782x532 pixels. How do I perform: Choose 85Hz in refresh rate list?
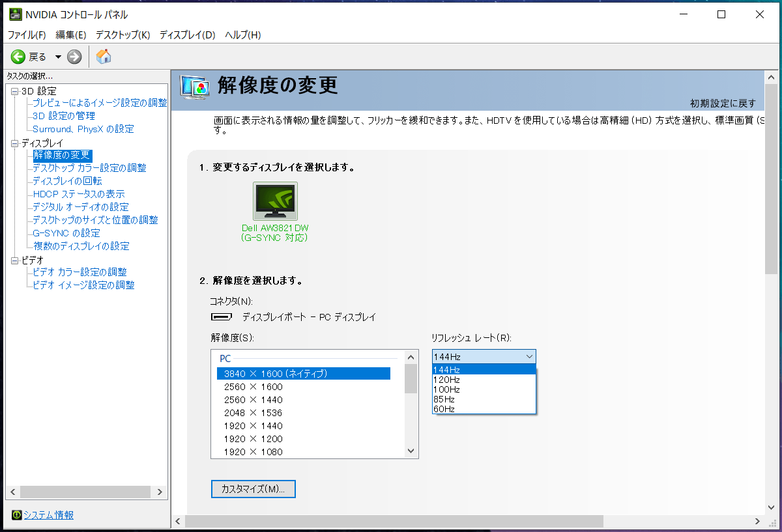point(484,399)
